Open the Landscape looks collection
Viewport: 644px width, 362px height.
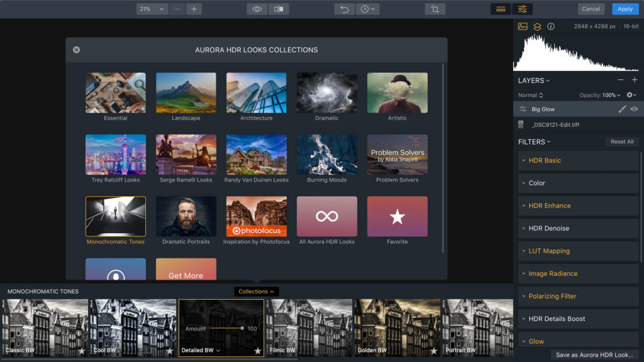pyautogui.click(x=186, y=93)
